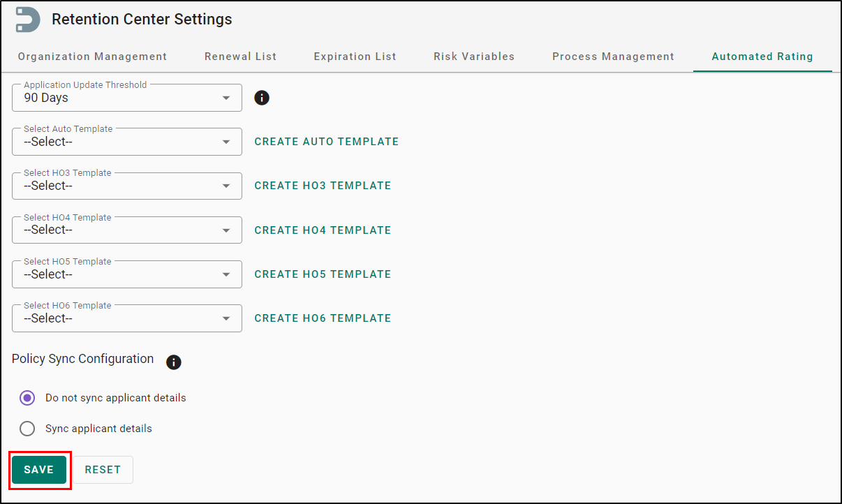Click the SAVE button
Screen dimensions: 842x504
[39, 470]
